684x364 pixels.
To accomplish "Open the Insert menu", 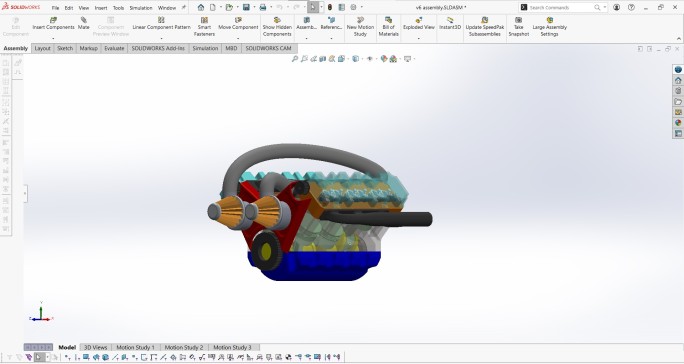I will tap(101, 8).
